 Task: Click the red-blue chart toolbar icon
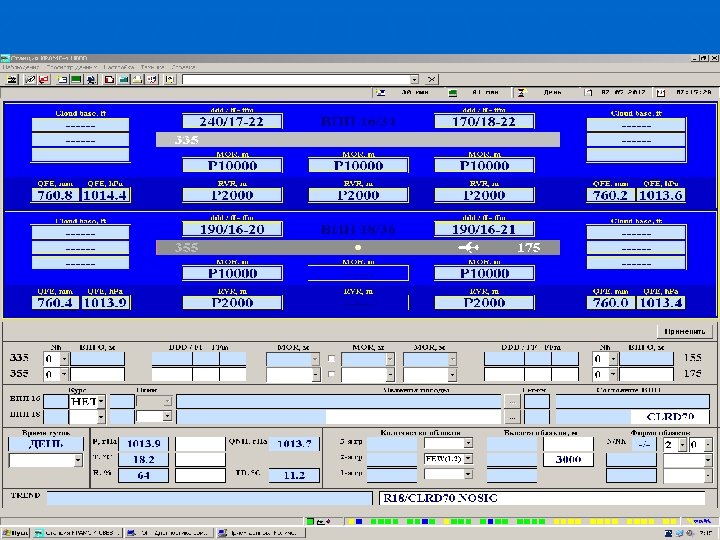coord(152,79)
